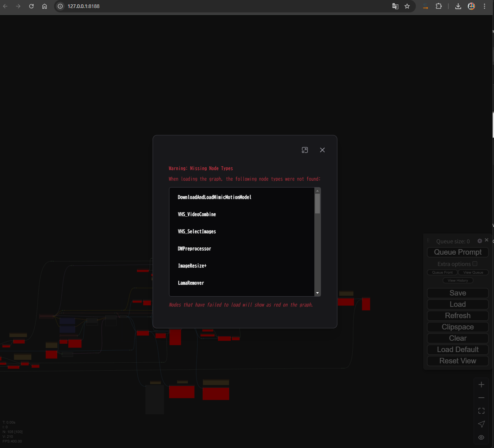Screen dimensions: 494x448
Task: Open the translate icon in the address bar
Action: tap(395, 6)
